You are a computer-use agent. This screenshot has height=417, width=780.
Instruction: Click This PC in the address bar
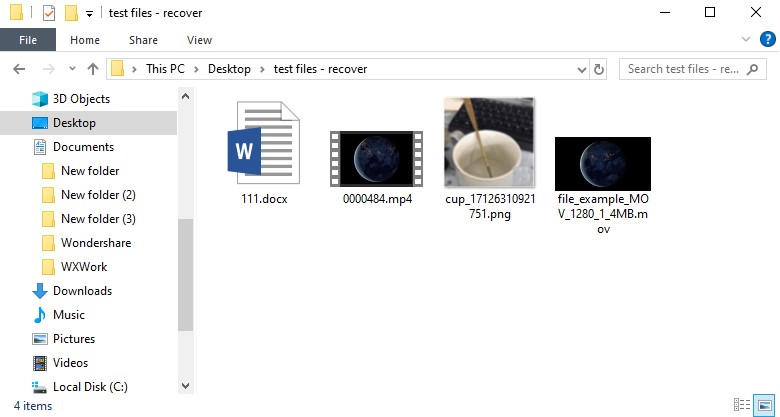click(165, 69)
